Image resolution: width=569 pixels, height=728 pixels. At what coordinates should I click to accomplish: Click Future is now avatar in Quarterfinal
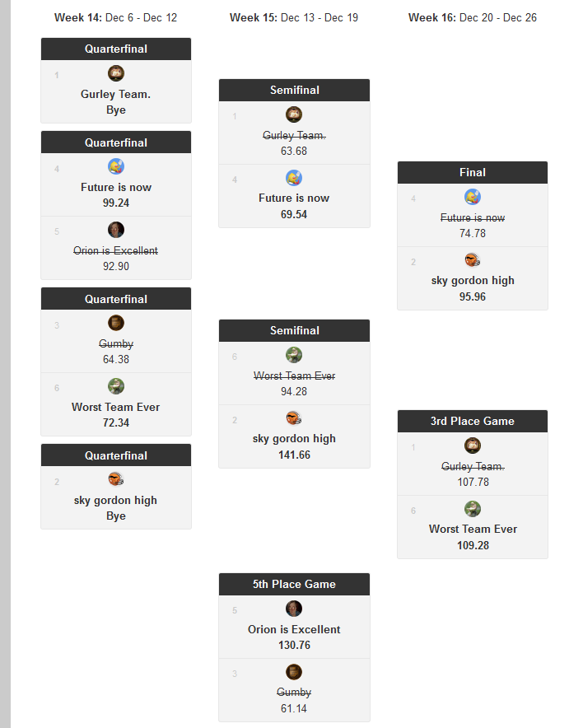116,166
